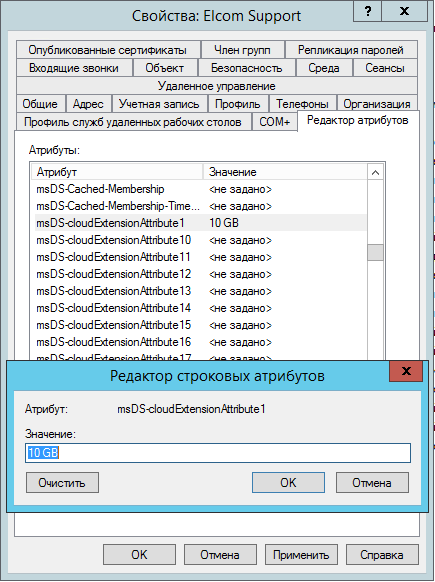Confirm with OK in string editor dialog
This screenshot has height=582, width=435.
click(288, 483)
